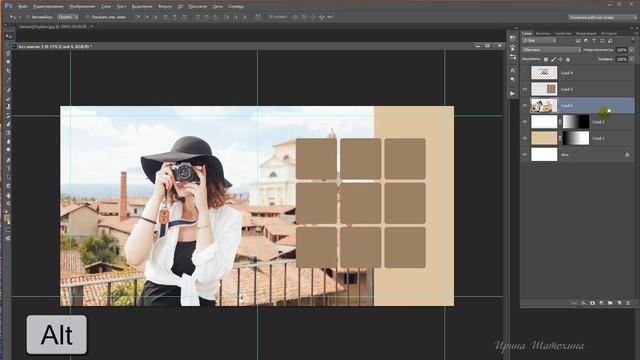Create a new adjustment layer icon
The image size is (640, 360).
[x=601, y=303]
